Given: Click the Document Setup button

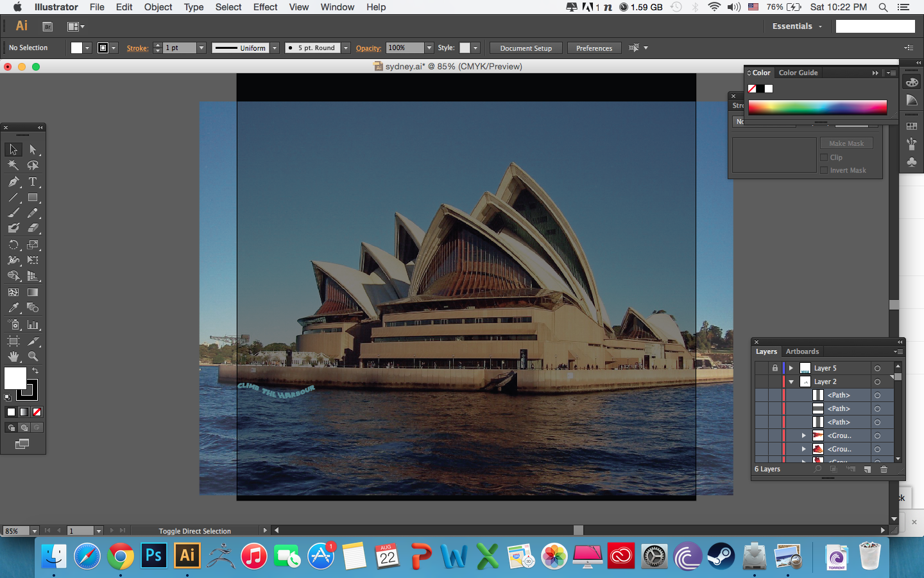Looking at the screenshot, I should [526, 48].
